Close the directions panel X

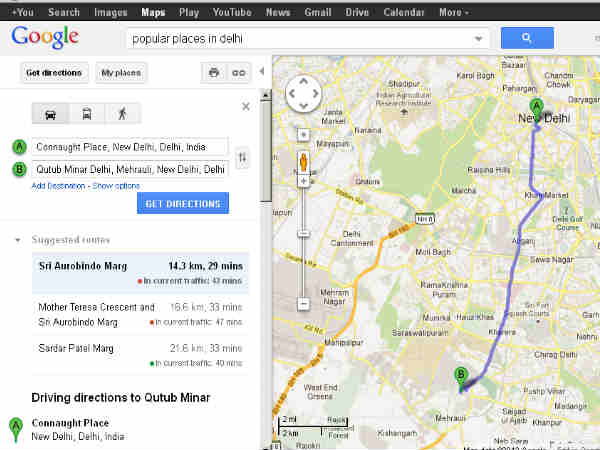pyautogui.click(x=246, y=106)
